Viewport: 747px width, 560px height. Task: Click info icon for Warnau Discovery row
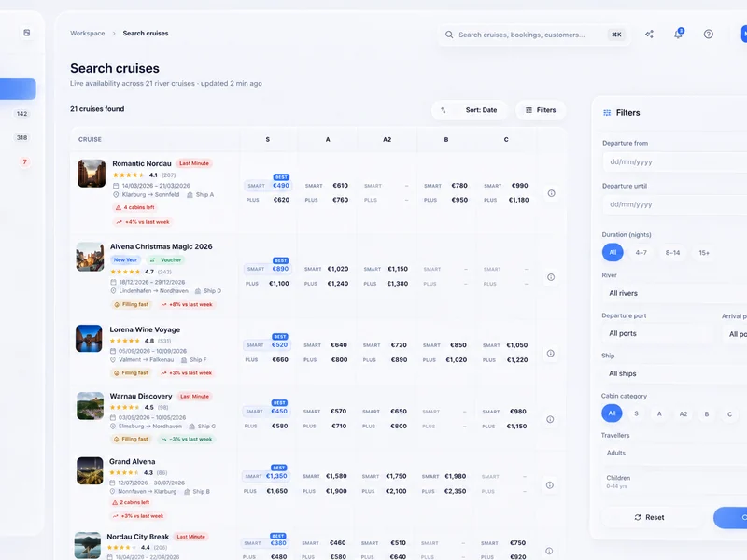550,419
